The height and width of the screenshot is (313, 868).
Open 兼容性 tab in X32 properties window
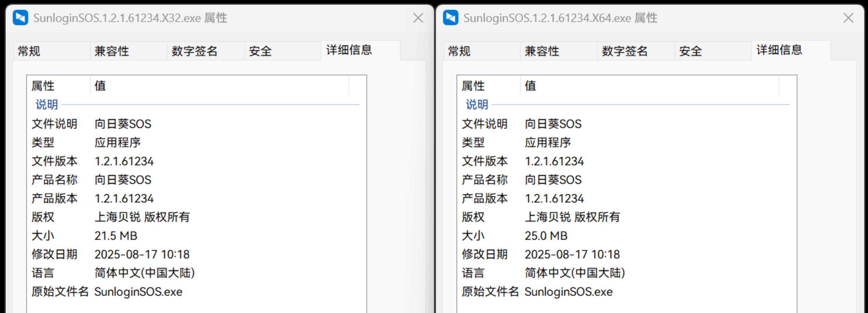tap(129, 51)
